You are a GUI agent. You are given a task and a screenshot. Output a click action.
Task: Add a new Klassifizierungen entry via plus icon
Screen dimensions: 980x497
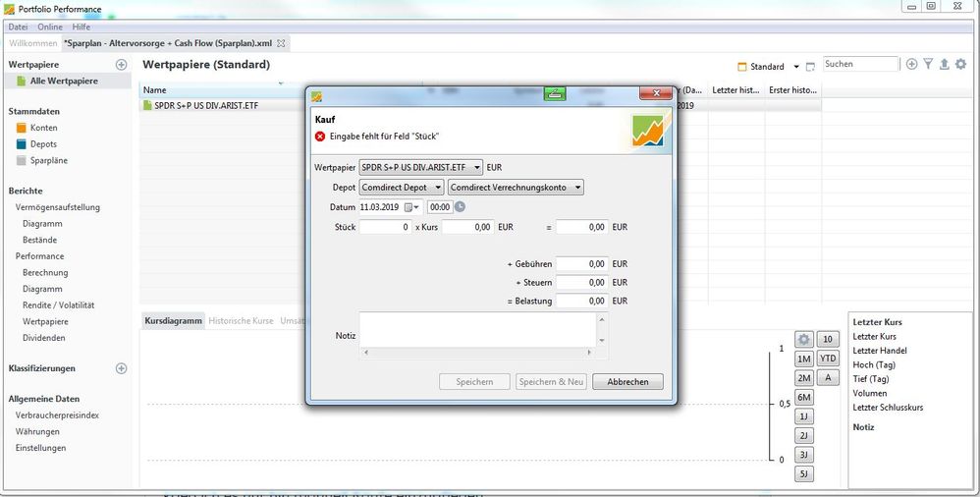122,369
